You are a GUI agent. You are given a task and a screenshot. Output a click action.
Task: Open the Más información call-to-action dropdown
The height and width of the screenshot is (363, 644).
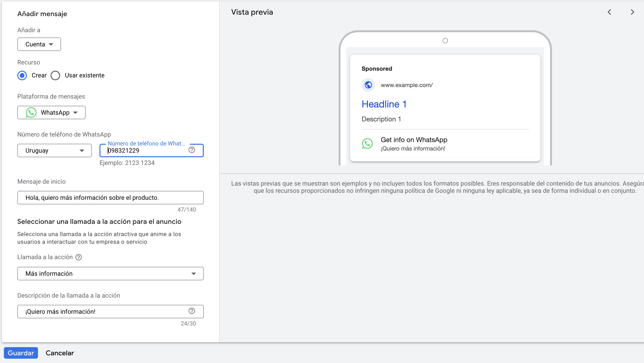tap(110, 273)
